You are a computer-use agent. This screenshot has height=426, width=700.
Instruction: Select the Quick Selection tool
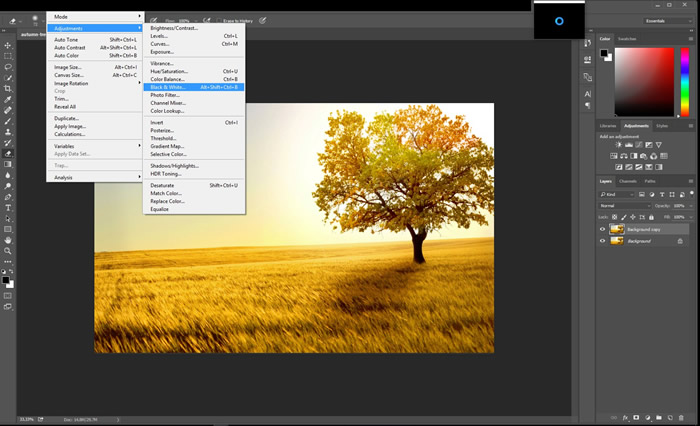8,78
